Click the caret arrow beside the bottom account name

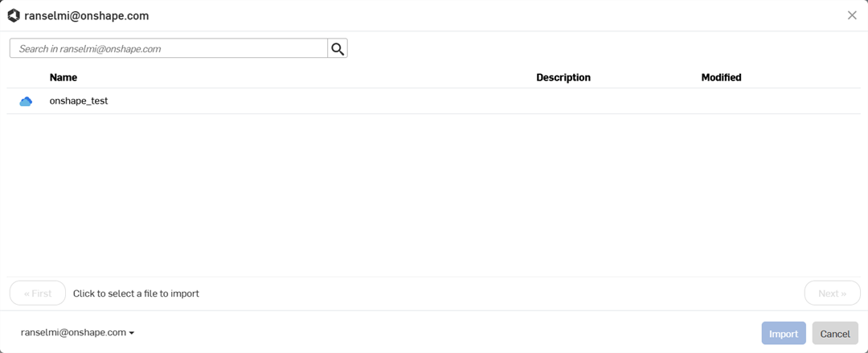click(132, 333)
